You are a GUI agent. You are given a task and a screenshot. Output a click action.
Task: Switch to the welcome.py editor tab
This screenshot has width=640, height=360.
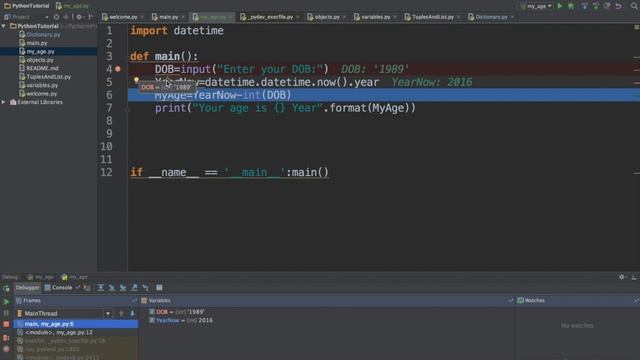[123, 17]
